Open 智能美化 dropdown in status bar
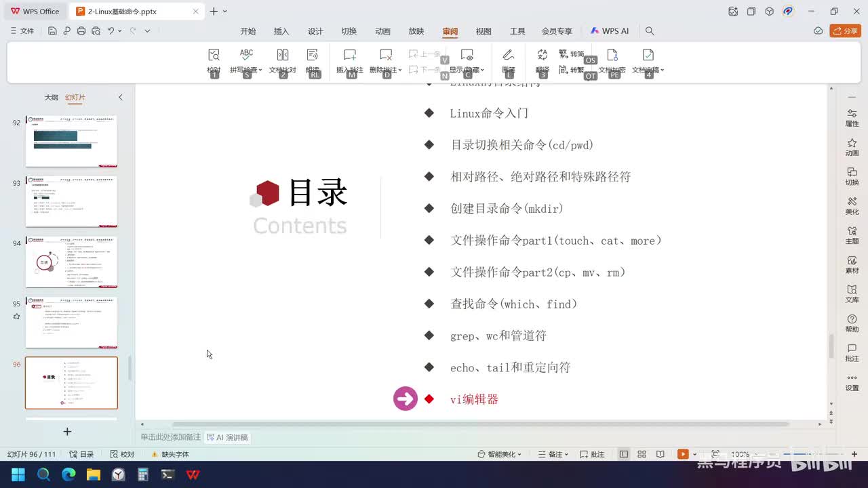The image size is (868, 488). (500, 454)
